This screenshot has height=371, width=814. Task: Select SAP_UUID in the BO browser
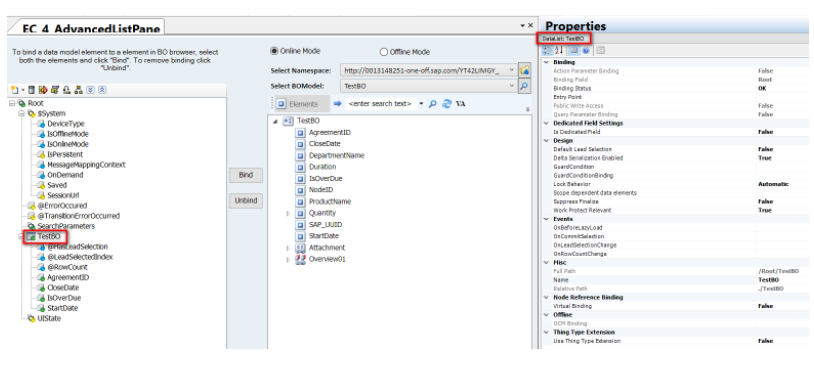pos(325,225)
